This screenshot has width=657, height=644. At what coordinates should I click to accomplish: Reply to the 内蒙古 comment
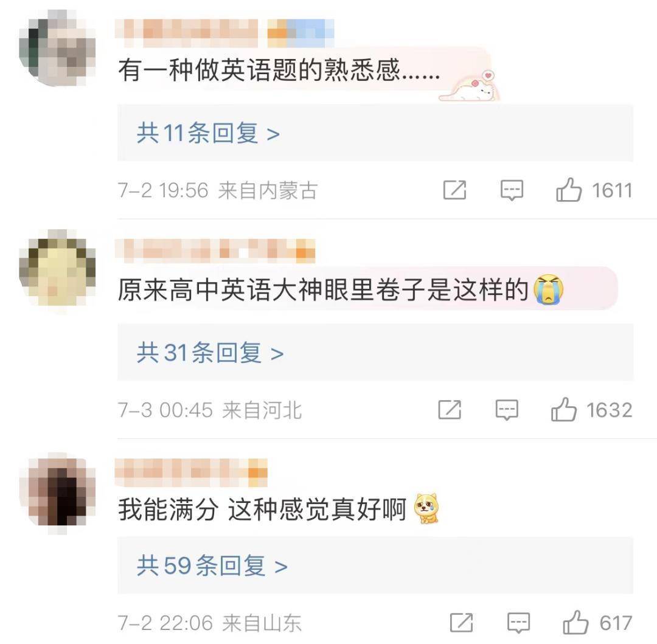(x=512, y=190)
